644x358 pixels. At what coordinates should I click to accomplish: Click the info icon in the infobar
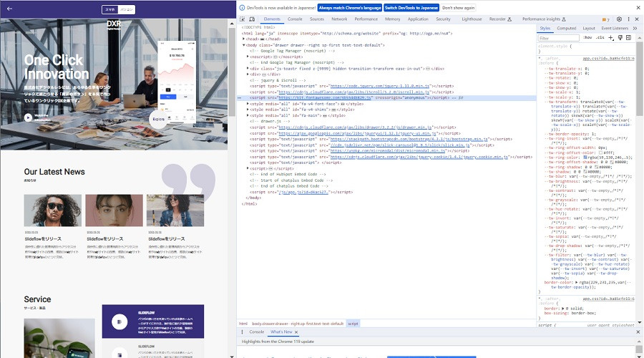coord(242,8)
